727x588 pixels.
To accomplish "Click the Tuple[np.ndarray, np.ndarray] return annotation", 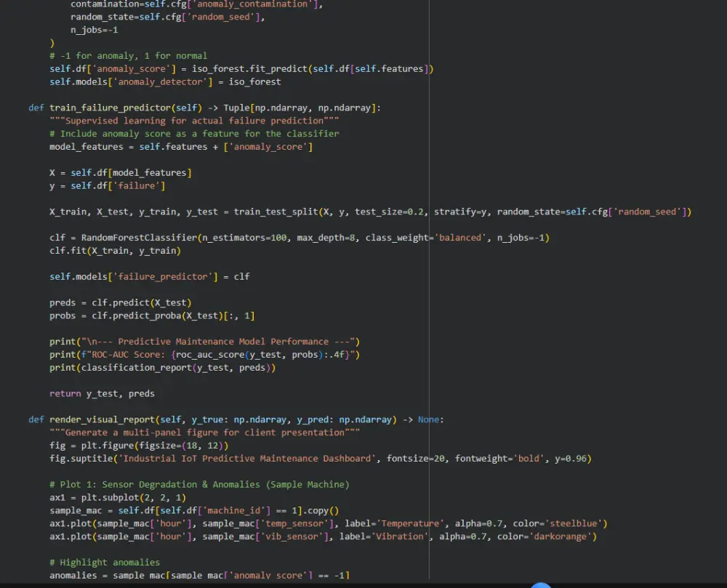I will (x=299, y=108).
